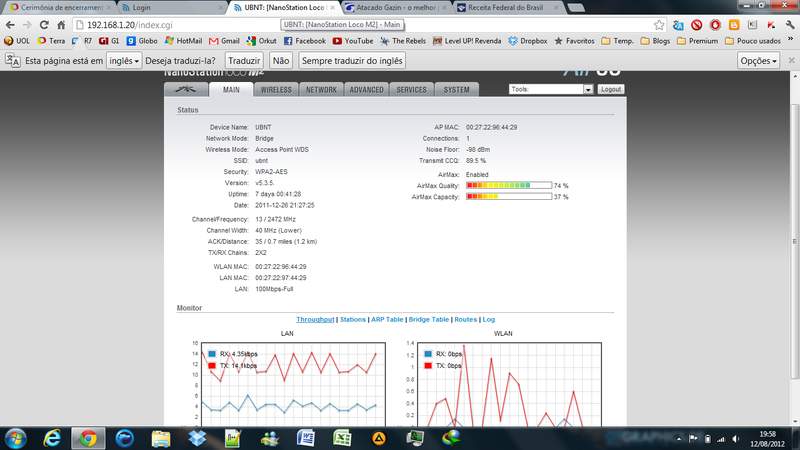The width and height of the screenshot is (800, 450).
Task: Go back with the browser back arrow
Action: click(10, 24)
